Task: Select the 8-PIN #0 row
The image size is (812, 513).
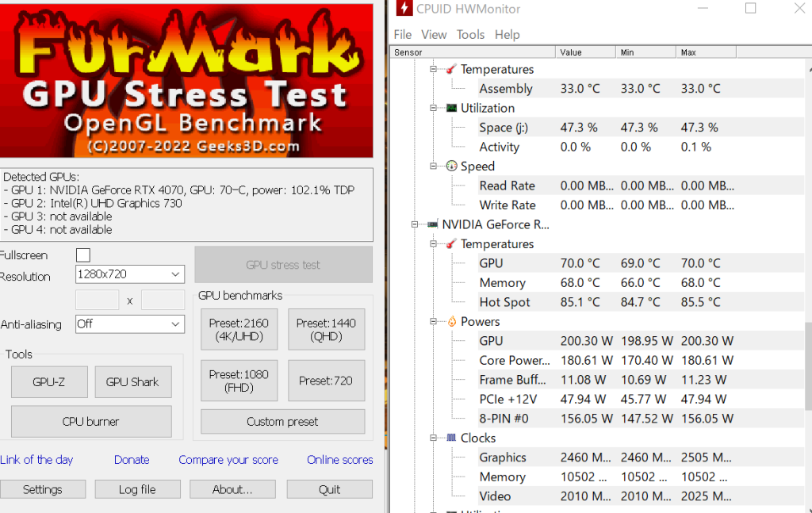Action: pos(641,419)
